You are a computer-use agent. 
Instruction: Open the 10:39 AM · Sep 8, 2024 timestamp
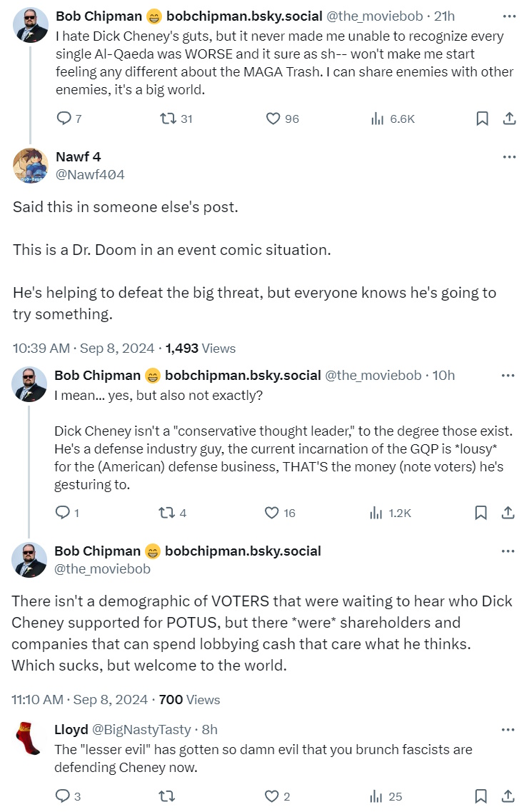tap(84, 348)
